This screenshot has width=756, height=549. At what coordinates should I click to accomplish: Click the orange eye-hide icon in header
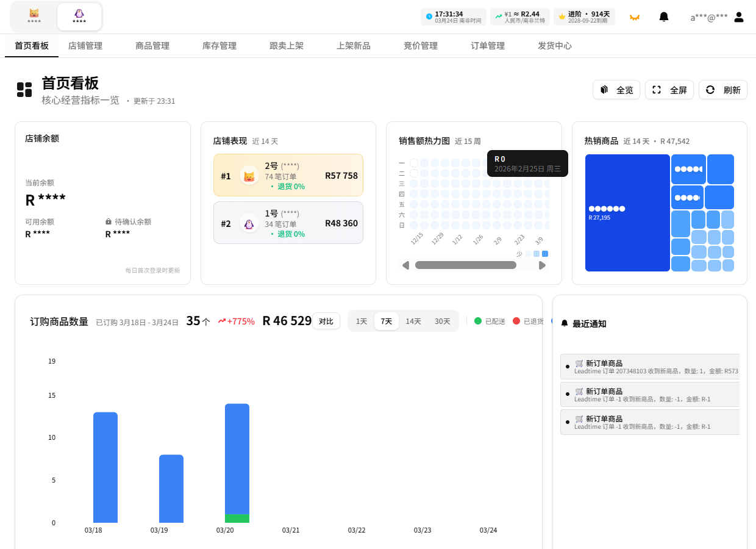(x=635, y=17)
